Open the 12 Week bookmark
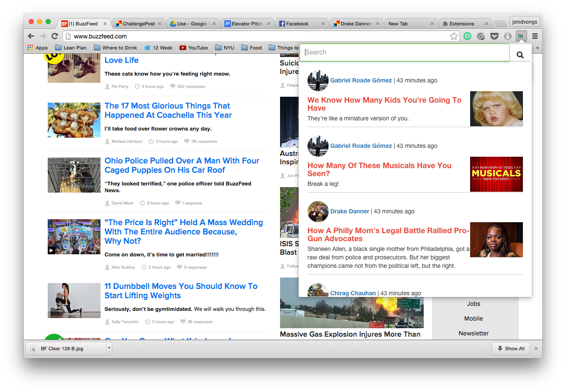The width and height of the screenshot is (566, 392). pyautogui.click(x=158, y=48)
